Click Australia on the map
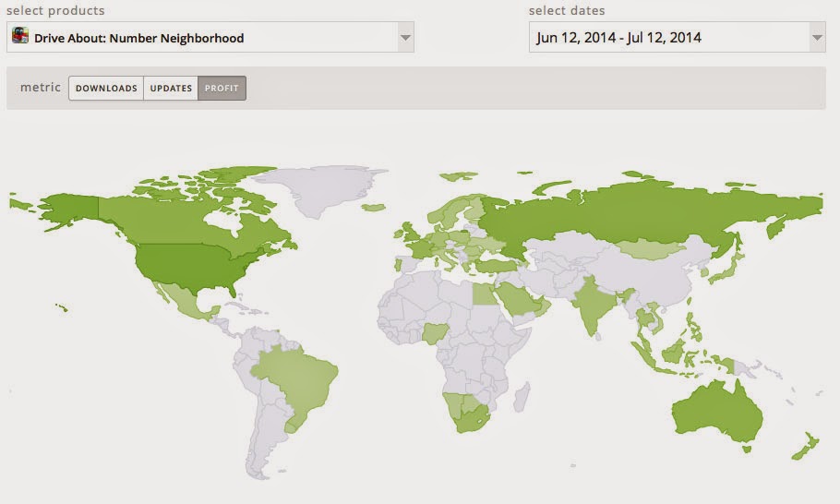The height and width of the screenshot is (504, 840). (x=716, y=411)
